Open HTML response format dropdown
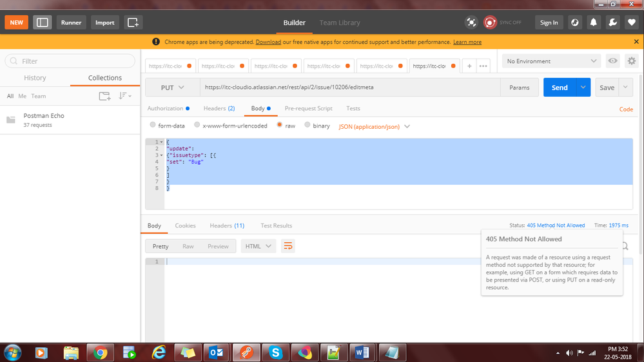Screen dimensions: 644x362 (259, 246)
